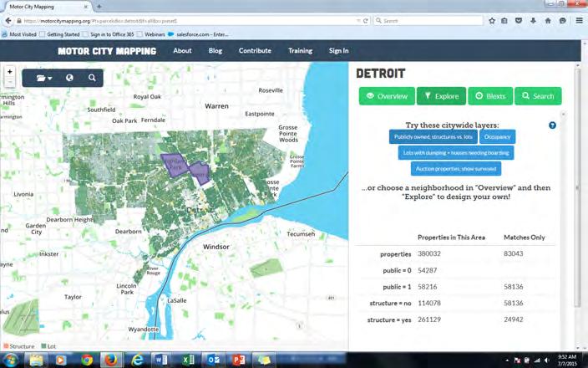Open the downloads arrow icon
Screen dimensions: 588x368
(533, 21)
